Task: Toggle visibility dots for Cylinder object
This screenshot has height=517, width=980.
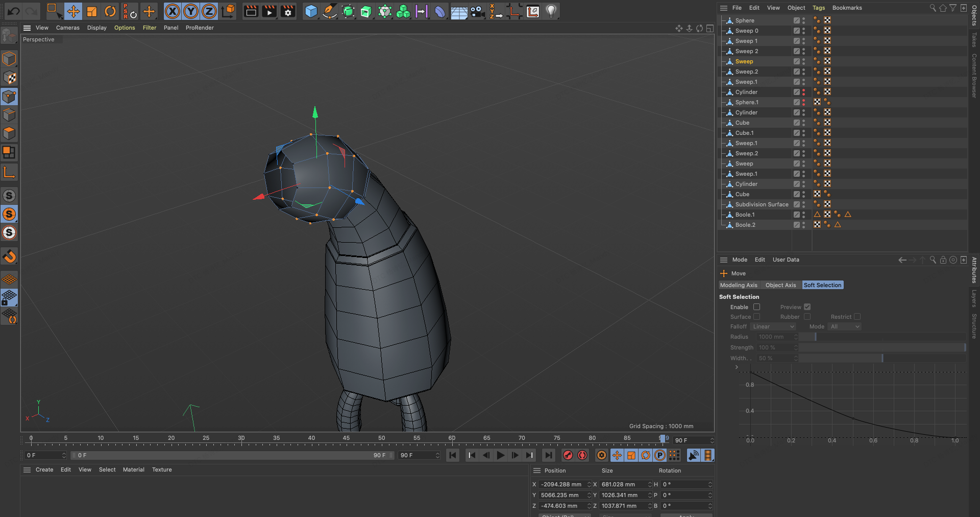Action: point(803,92)
